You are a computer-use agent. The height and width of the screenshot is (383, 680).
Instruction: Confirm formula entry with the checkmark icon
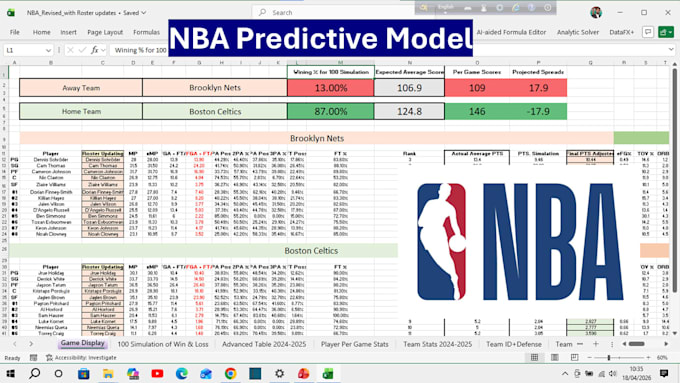82,50
